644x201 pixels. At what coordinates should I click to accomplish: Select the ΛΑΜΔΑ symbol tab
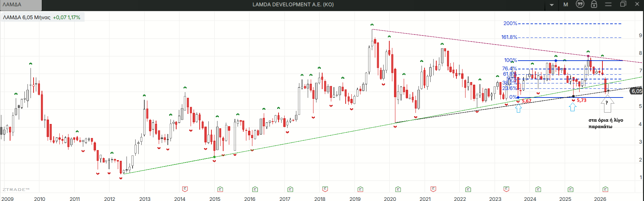pyautogui.click(x=21, y=5)
